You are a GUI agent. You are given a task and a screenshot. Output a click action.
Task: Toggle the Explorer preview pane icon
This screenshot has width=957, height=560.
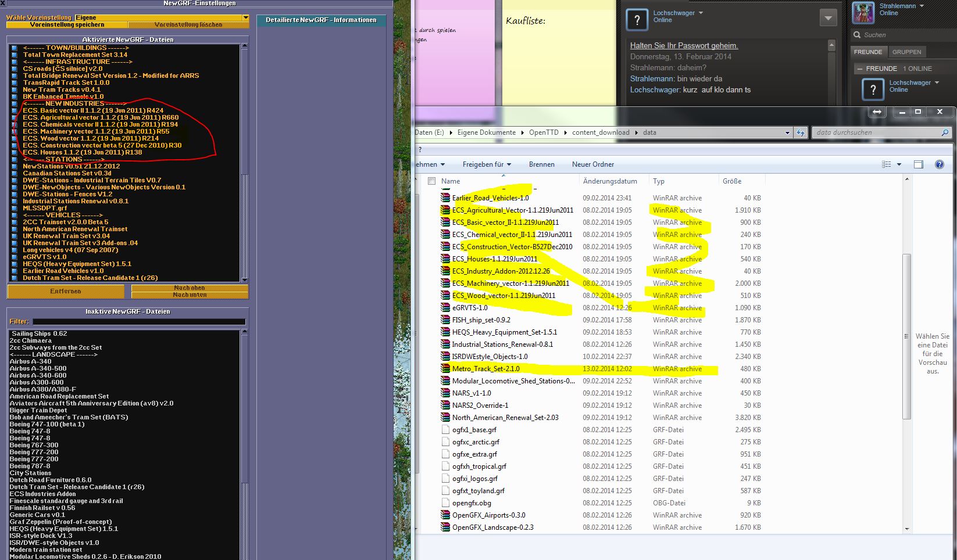[919, 164]
